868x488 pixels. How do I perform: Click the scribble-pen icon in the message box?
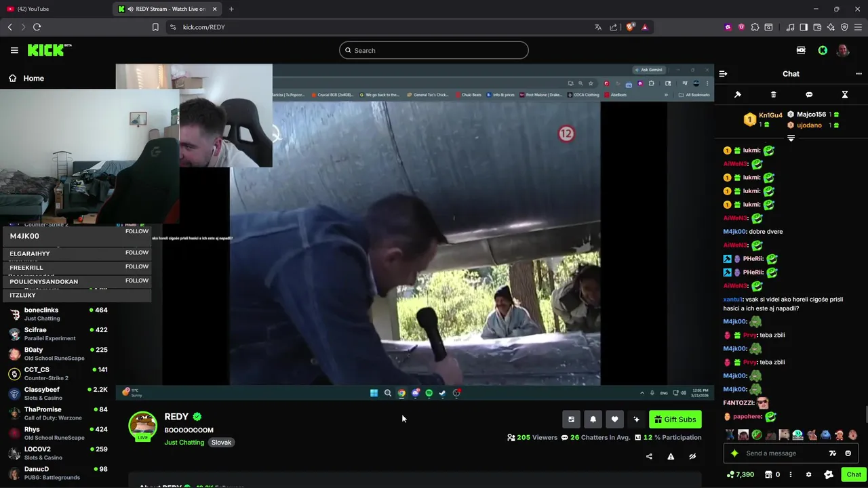point(832,453)
